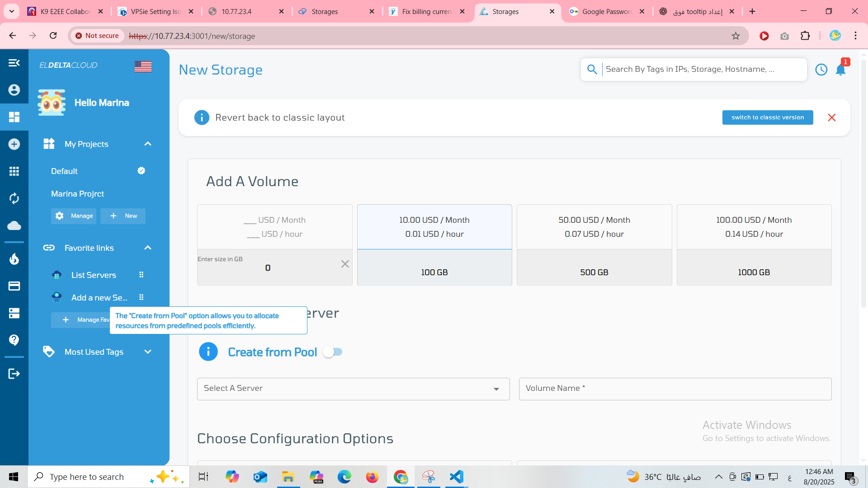Click the US flag language icon
The height and width of the screenshot is (488, 868).
coord(143,66)
